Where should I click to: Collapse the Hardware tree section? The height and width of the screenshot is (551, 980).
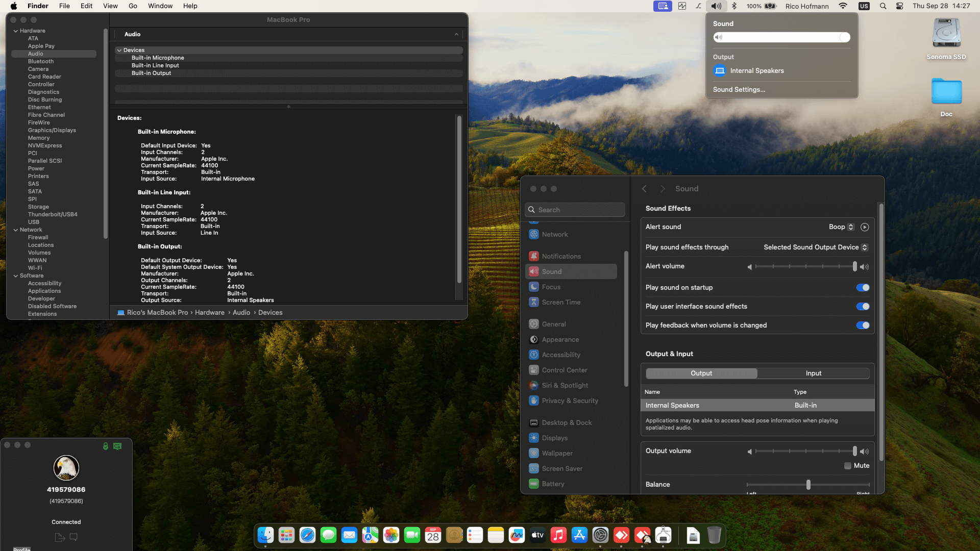(x=16, y=31)
